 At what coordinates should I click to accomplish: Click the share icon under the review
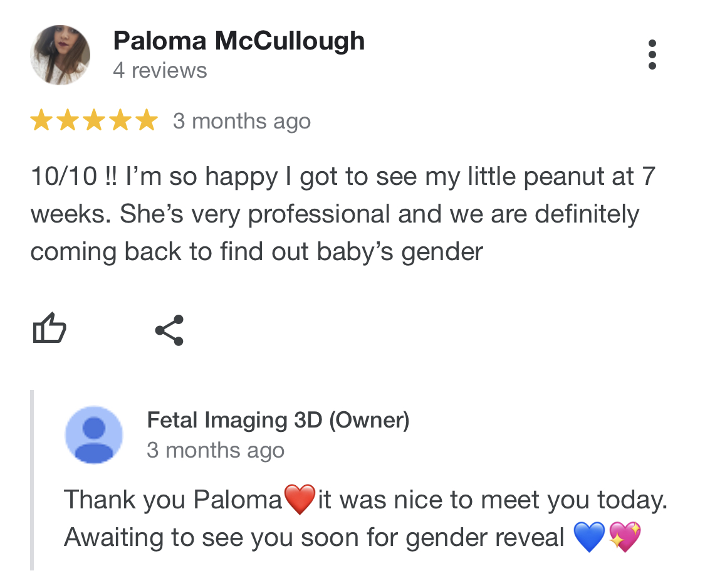coord(169,330)
